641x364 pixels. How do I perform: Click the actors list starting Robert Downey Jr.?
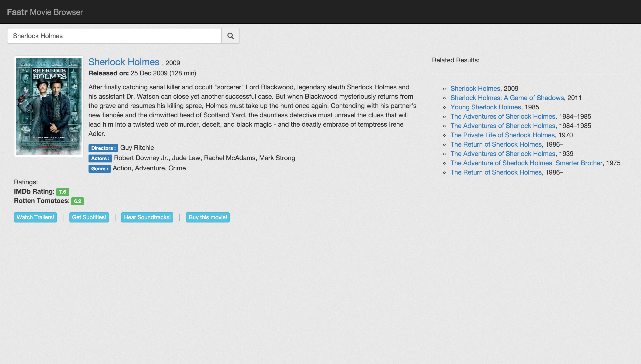(x=205, y=158)
